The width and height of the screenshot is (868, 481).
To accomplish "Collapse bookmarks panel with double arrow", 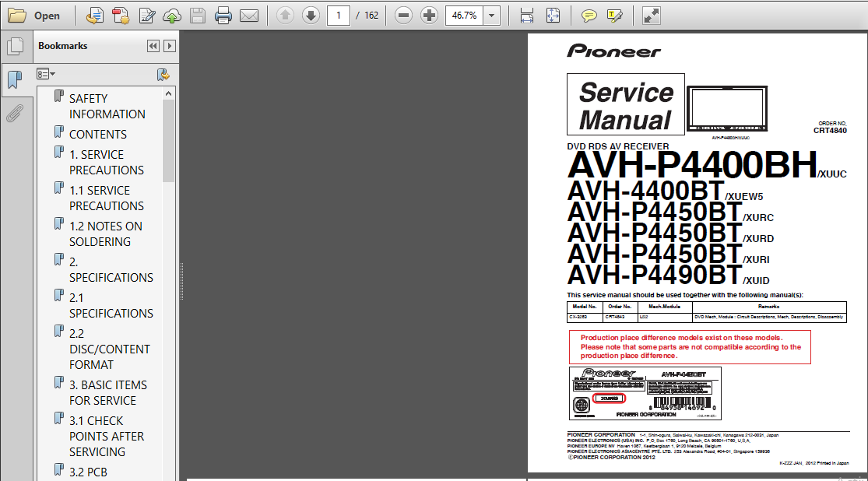I will (x=153, y=46).
